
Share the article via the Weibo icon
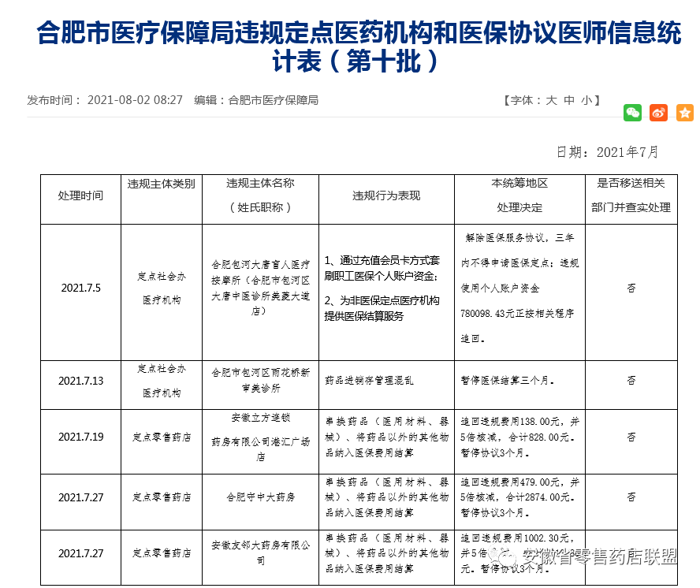658,113
